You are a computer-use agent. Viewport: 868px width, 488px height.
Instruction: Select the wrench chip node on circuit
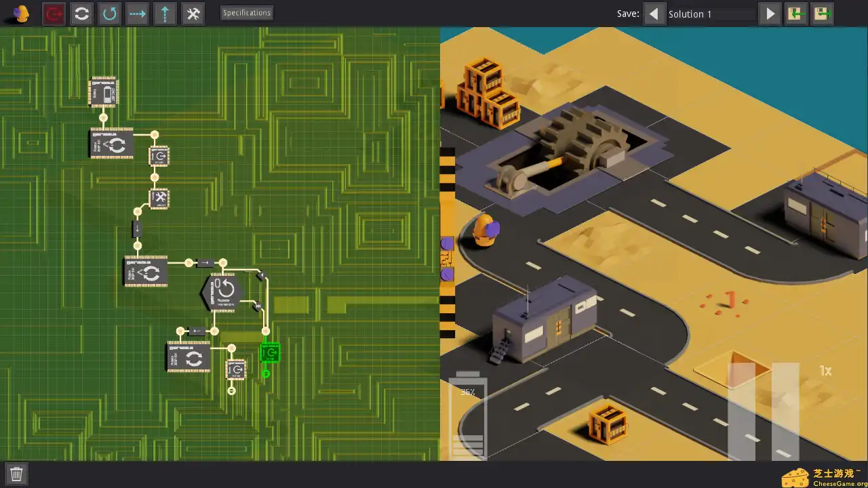click(x=159, y=199)
